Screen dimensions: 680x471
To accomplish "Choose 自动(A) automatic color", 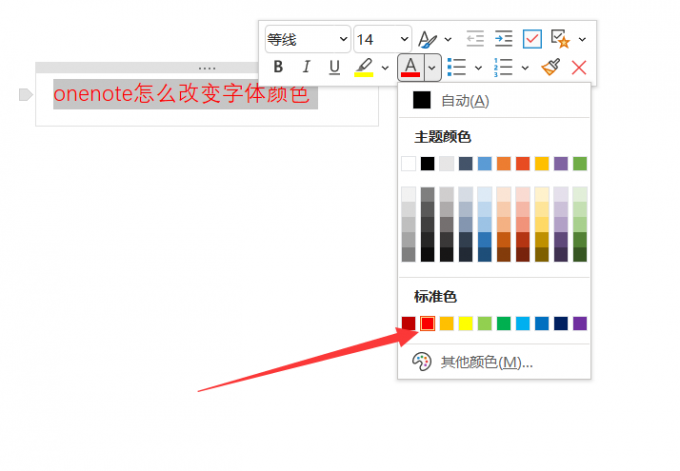I will [494, 101].
